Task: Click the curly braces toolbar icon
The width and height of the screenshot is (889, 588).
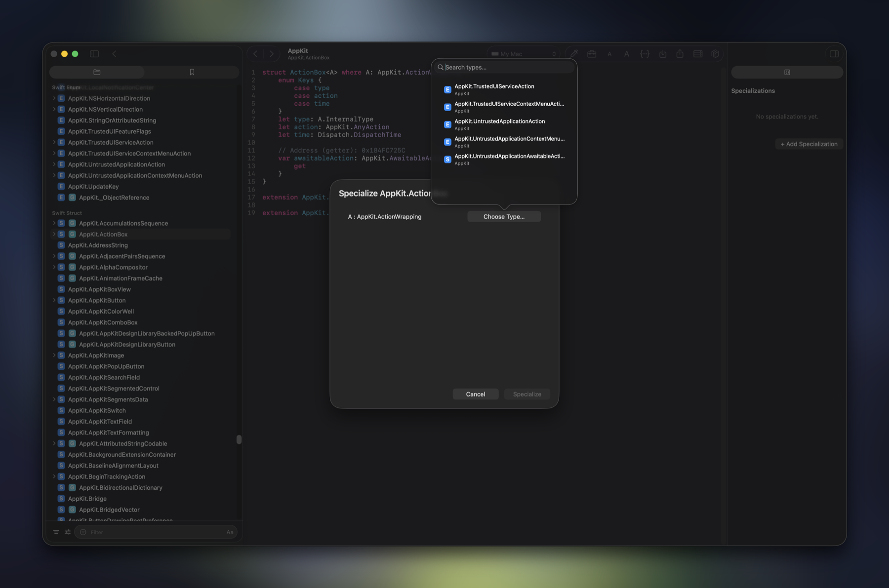Action: [x=645, y=54]
